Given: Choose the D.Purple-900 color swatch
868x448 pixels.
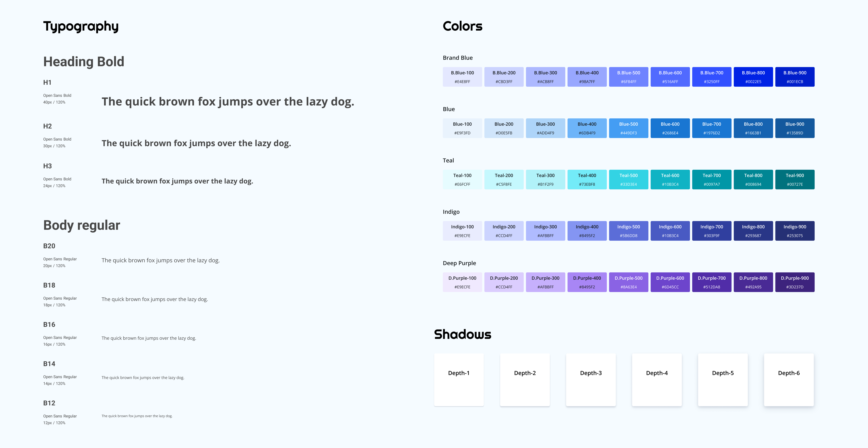Looking at the screenshot, I should tap(795, 282).
